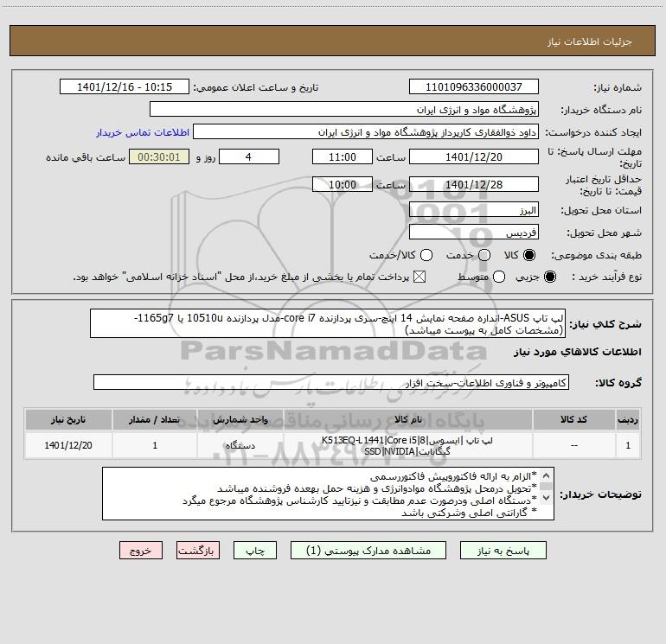Click the validity time 10:00 field
Image resolution: width=666 pixels, height=644 pixels.
(343, 184)
